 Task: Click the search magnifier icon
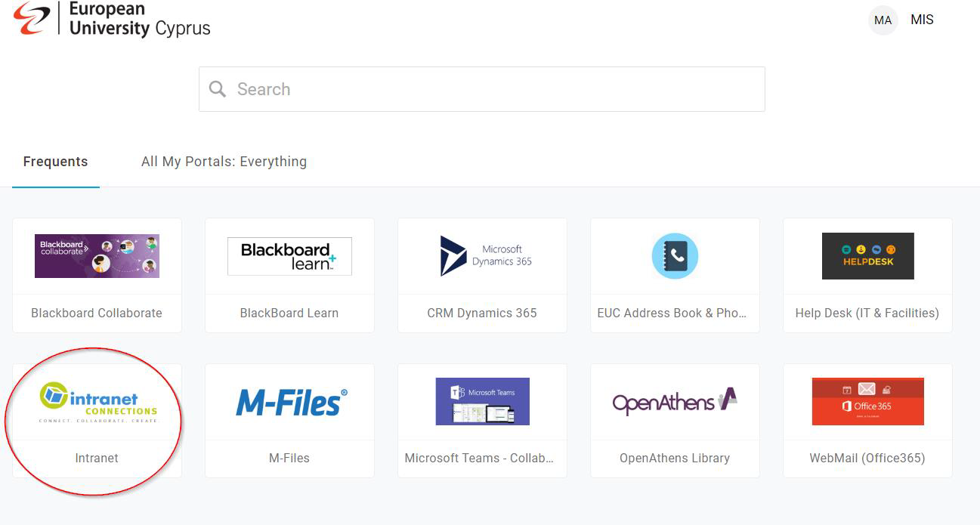(x=217, y=89)
